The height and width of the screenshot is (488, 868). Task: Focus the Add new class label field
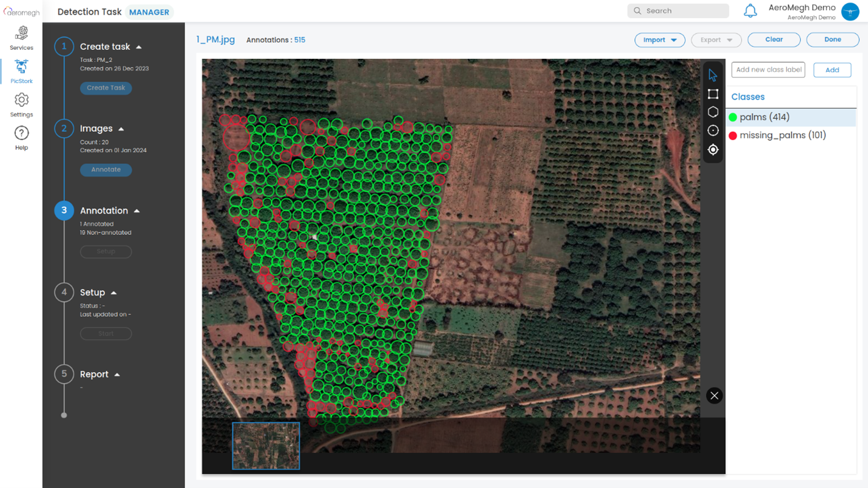(768, 70)
